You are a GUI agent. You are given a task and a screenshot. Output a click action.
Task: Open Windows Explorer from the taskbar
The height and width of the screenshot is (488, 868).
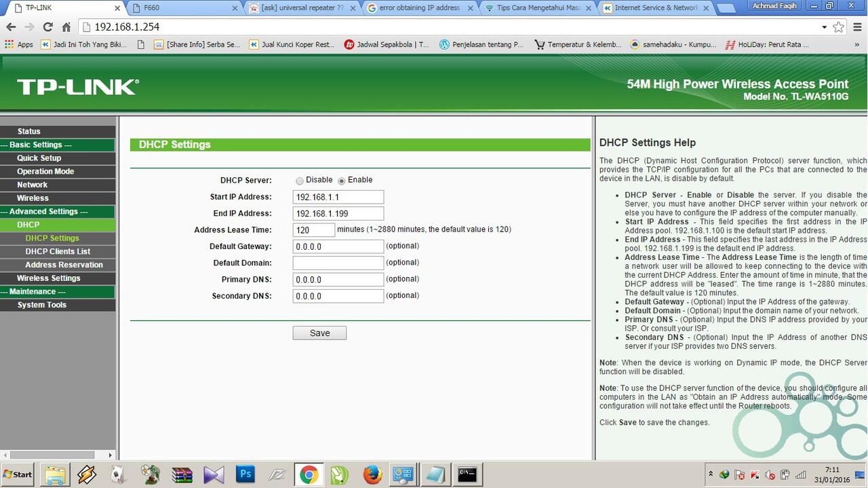click(56, 474)
